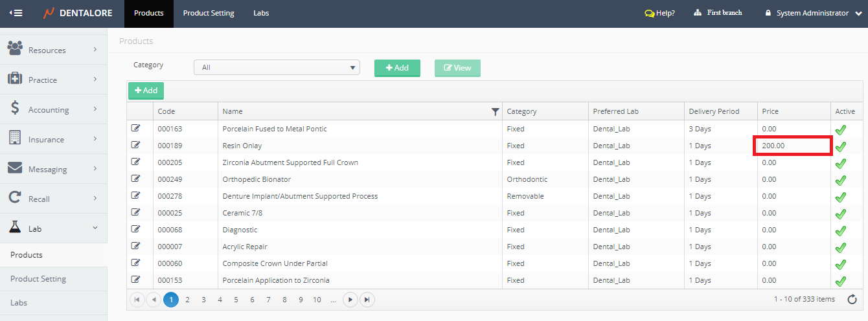Go to next page arrow in pager
The width and height of the screenshot is (868, 321).
click(x=350, y=300)
